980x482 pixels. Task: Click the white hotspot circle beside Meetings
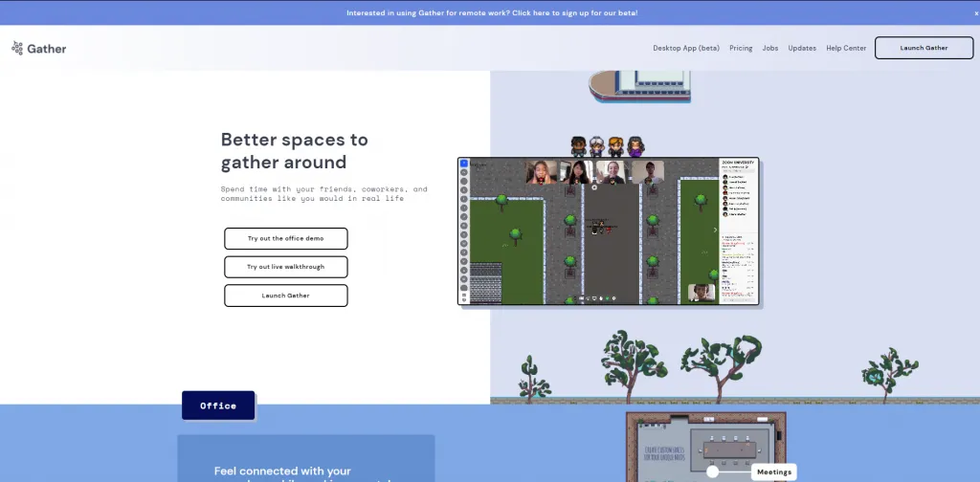[713, 471]
